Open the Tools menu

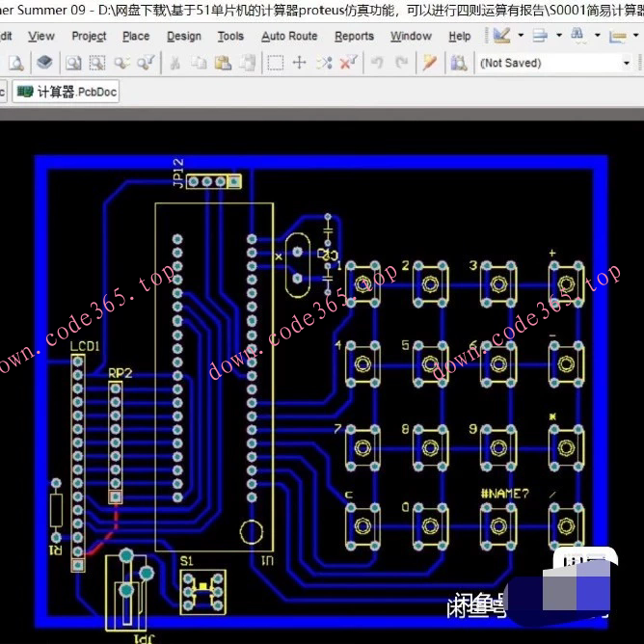coord(230,36)
